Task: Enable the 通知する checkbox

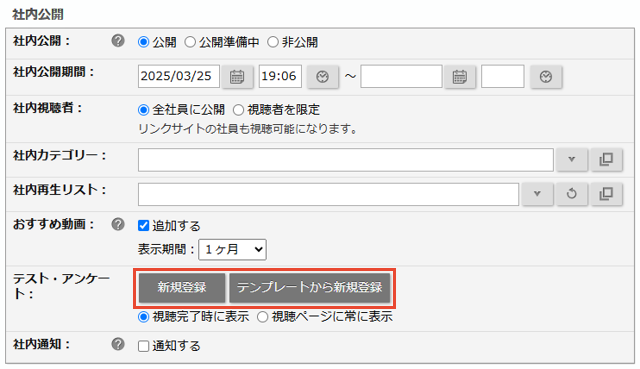Action: pyautogui.click(x=143, y=346)
